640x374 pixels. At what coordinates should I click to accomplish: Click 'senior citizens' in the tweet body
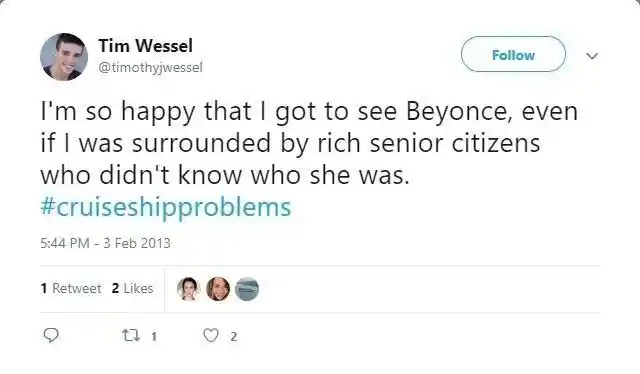coord(455,143)
